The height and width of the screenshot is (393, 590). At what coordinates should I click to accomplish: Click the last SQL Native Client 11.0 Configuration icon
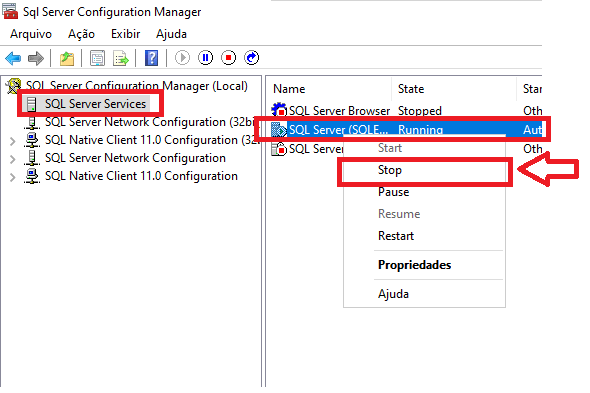click(32, 176)
